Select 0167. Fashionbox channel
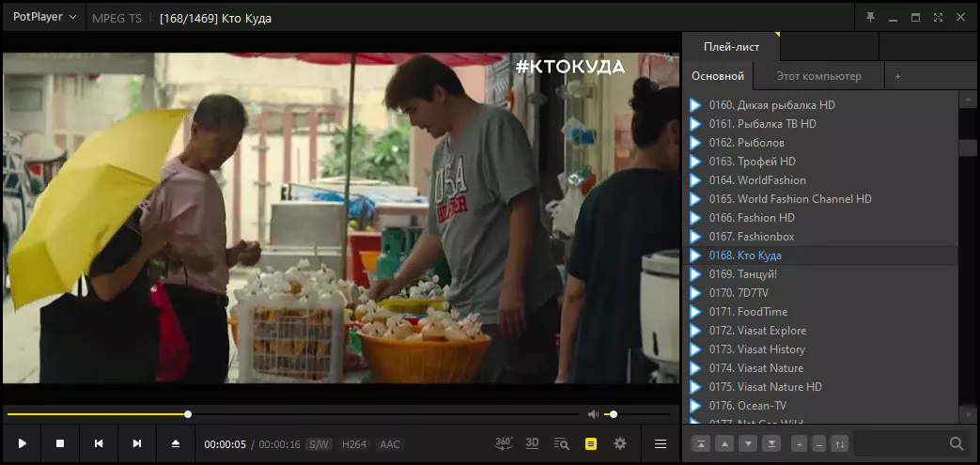980x465 pixels. (820, 236)
